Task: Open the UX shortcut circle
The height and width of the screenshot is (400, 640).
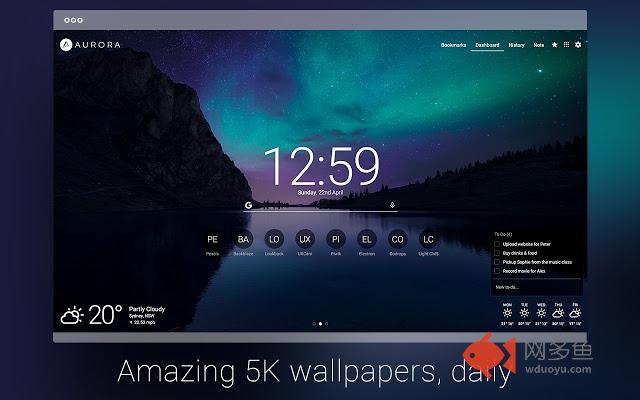Action: point(305,239)
